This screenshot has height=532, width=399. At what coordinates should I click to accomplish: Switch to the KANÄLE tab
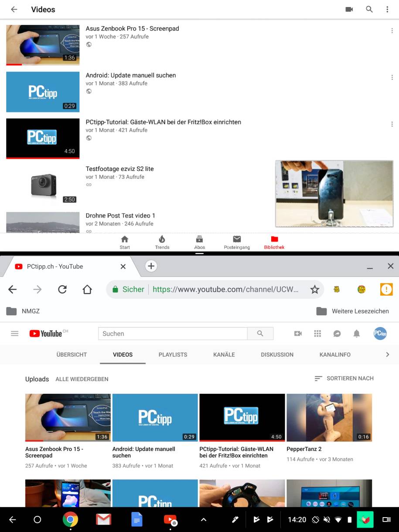(224, 355)
